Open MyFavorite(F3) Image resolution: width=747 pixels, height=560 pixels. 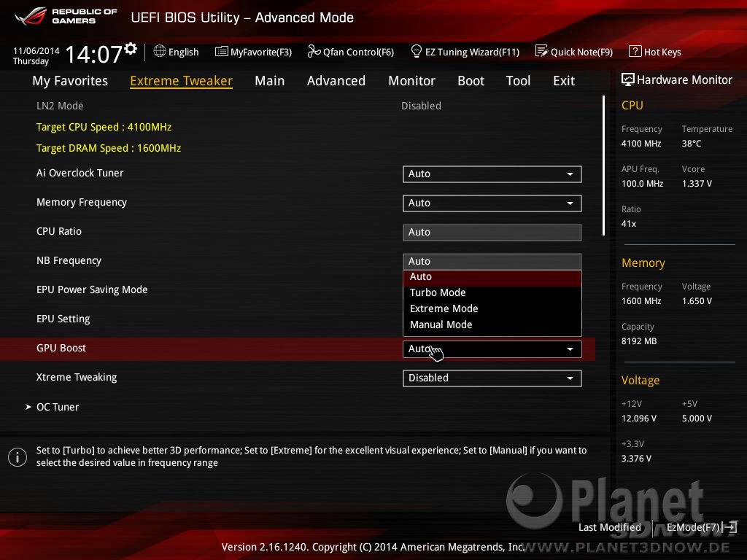[253, 52]
